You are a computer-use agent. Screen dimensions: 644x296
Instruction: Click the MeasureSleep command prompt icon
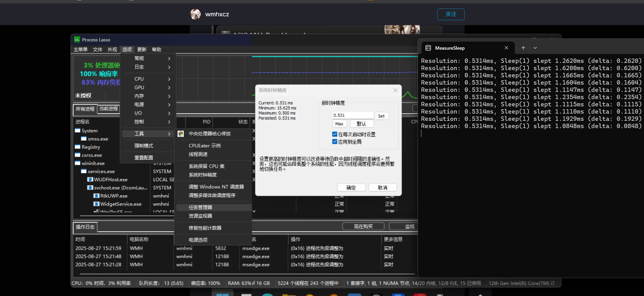(428, 48)
